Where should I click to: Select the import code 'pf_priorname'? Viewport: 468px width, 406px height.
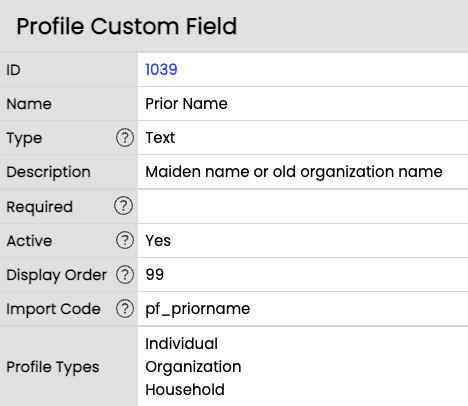click(x=198, y=309)
